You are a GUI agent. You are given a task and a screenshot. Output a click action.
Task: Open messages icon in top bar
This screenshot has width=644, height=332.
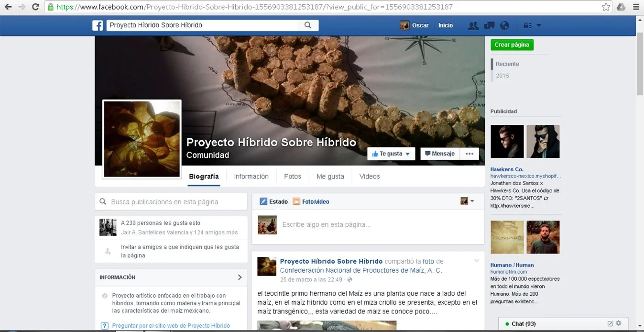[x=489, y=25]
